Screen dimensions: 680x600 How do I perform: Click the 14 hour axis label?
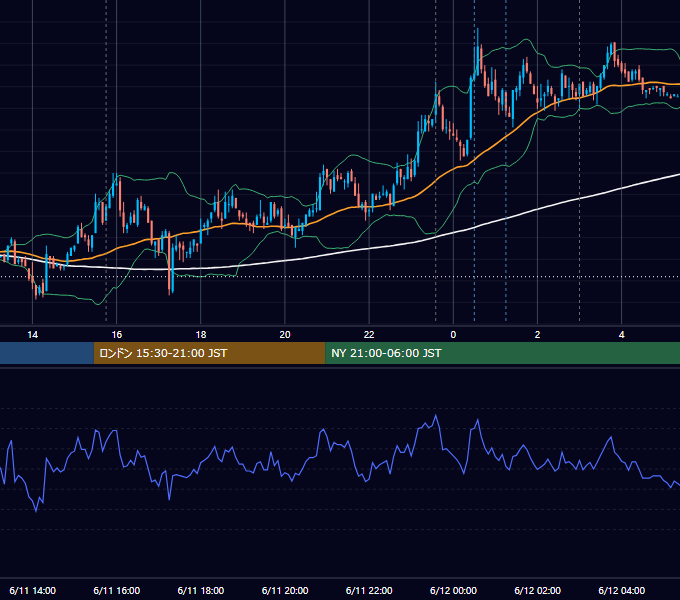point(33,335)
